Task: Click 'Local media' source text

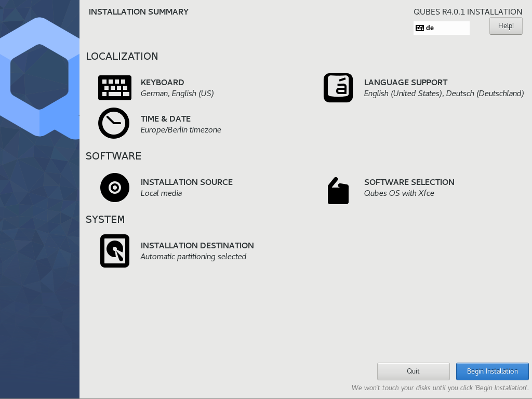Action: pos(161,193)
